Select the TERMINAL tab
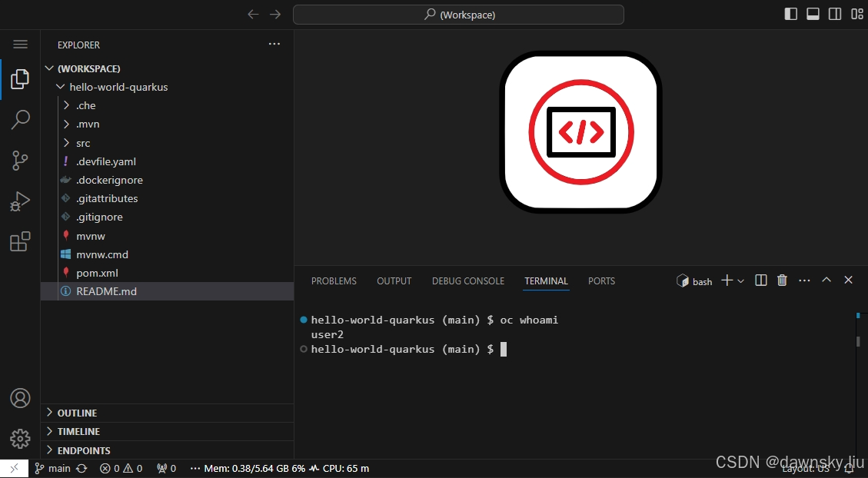Image resolution: width=868 pixels, height=478 pixels. [x=546, y=281]
